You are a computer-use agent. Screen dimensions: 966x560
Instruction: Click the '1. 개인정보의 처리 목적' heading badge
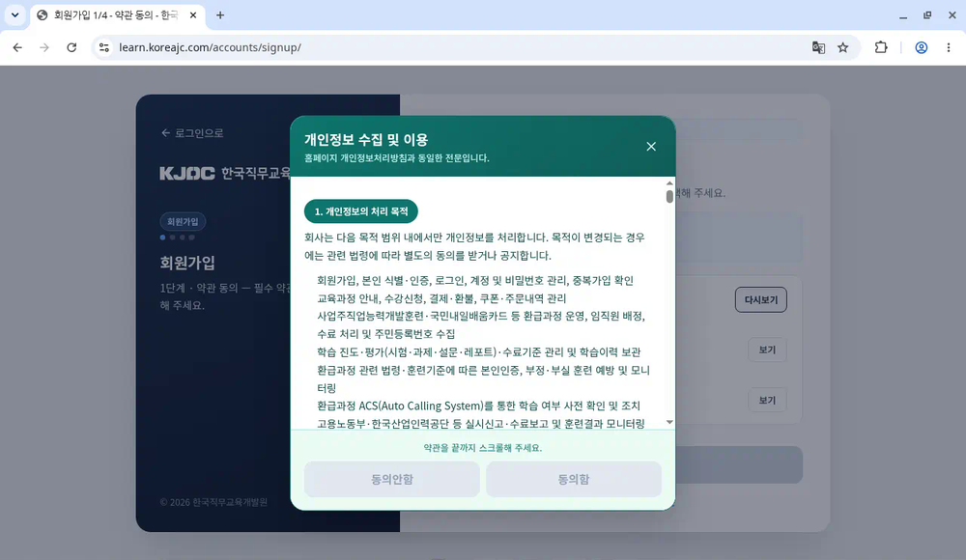click(361, 211)
